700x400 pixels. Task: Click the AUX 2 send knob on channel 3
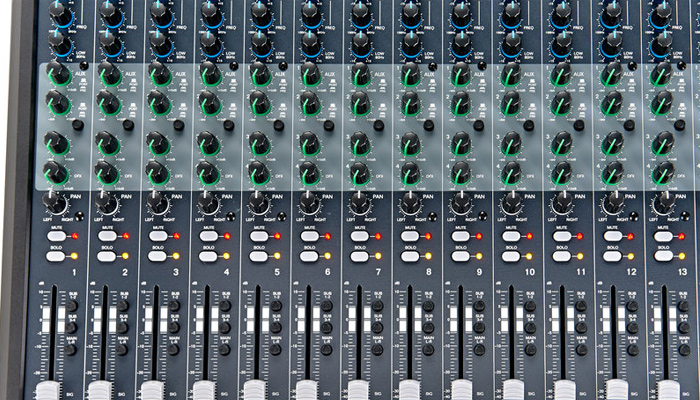click(x=159, y=103)
